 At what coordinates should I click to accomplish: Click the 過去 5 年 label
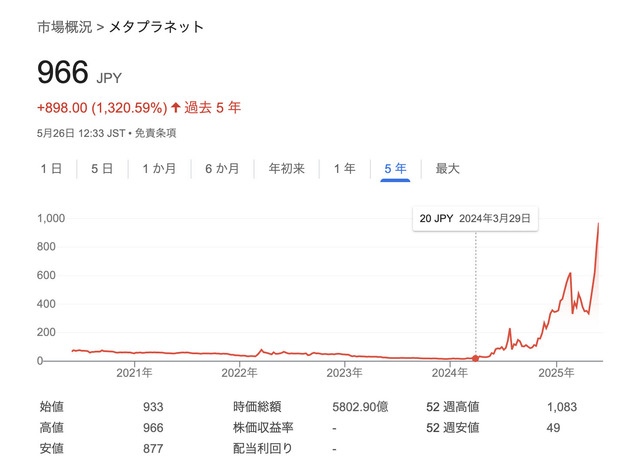point(213,108)
